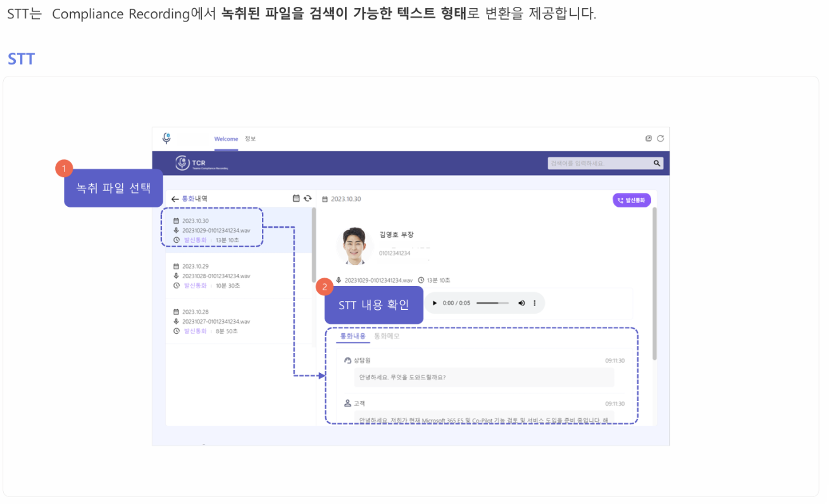Select the 통화내용 tab
Screen dimensions: 829x504
pos(352,336)
